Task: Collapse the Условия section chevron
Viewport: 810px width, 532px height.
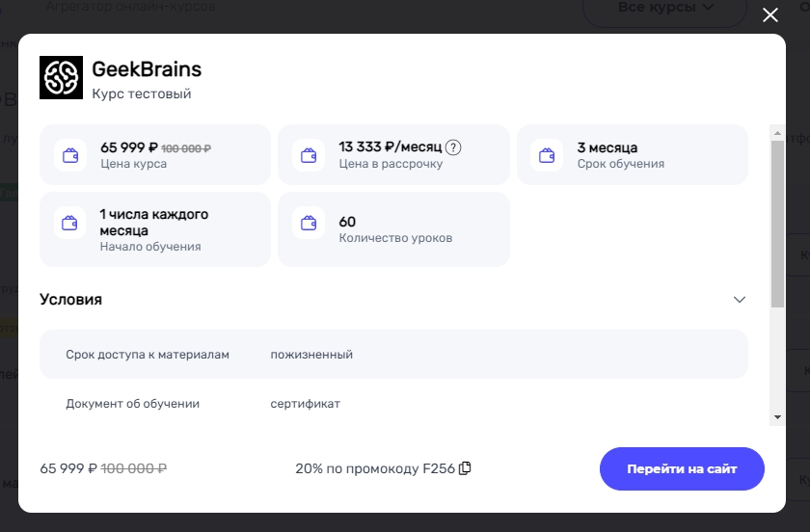Action: point(740,300)
